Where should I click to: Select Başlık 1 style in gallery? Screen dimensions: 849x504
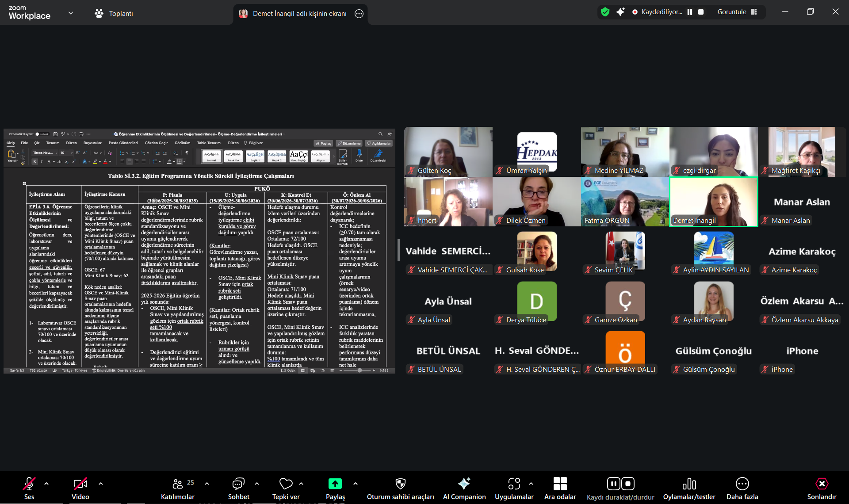(x=255, y=156)
